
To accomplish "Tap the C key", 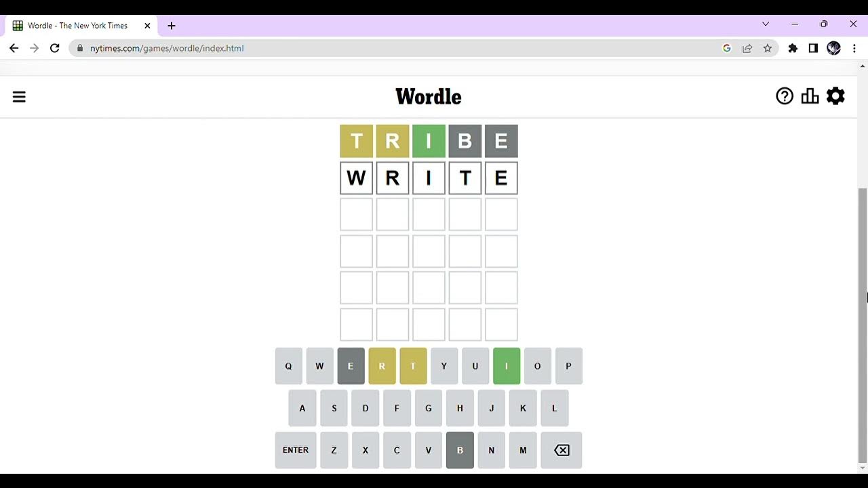I will (x=397, y=450).
